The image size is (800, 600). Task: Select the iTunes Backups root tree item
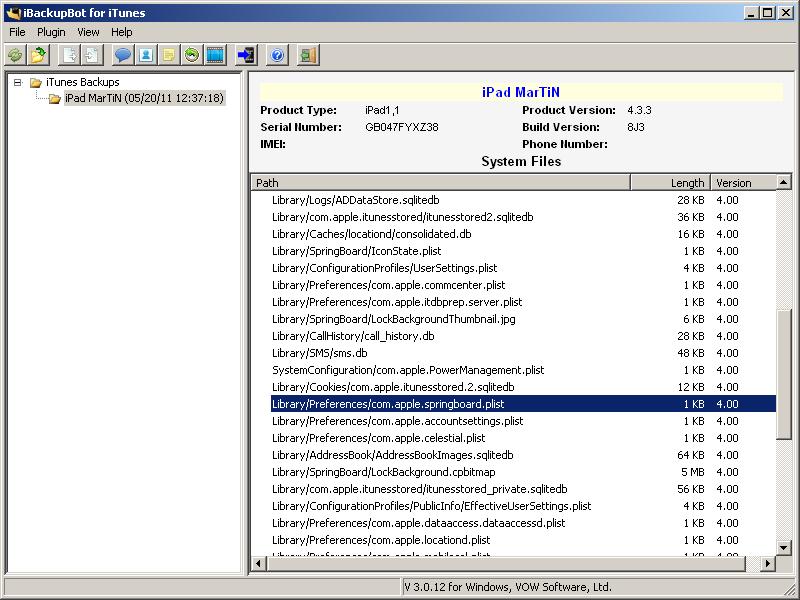click(x=83, y=82)
